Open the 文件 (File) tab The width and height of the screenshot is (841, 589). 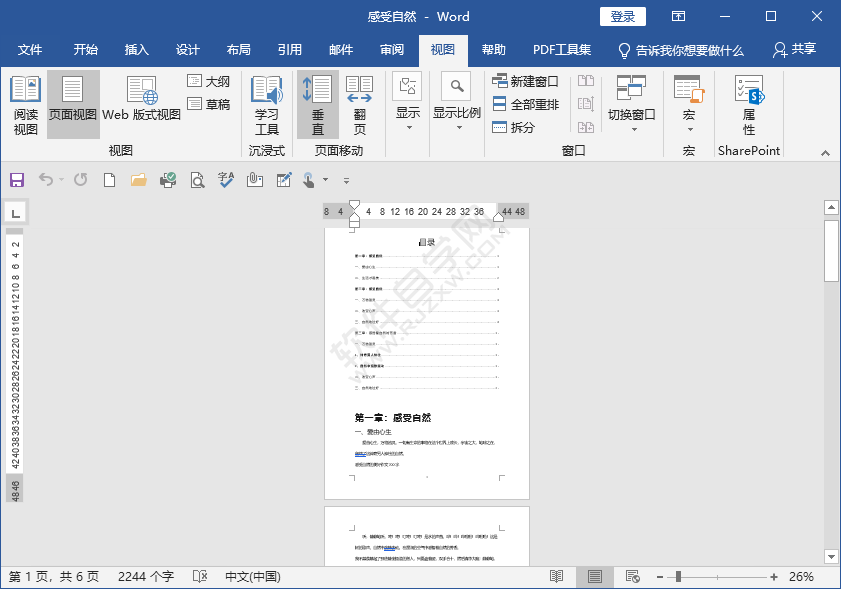pos(30,50)
